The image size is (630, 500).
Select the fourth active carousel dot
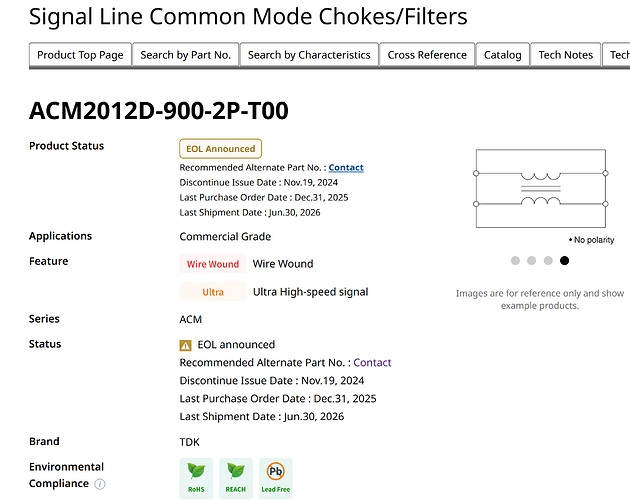[x=565, y=260]
